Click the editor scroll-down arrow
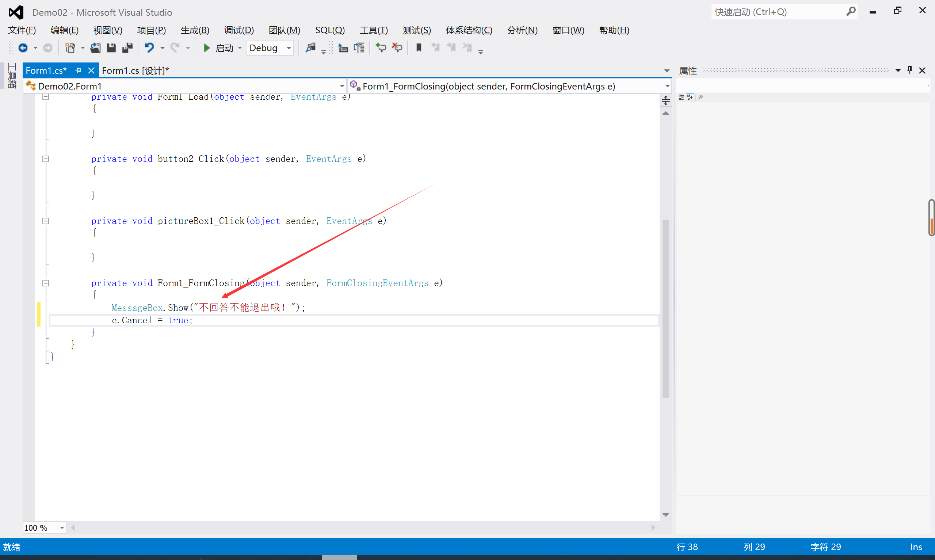This screenshot has height=560, width=935. [x=666, y=515]
